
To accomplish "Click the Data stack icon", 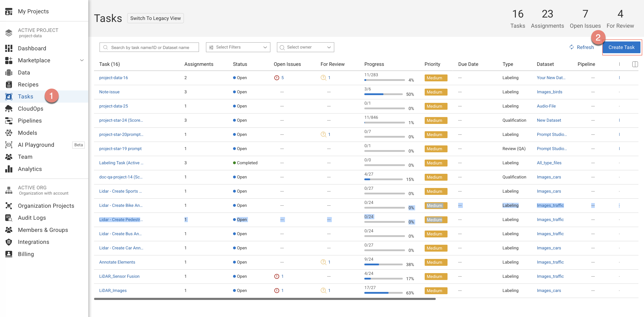I will click(9, 72).
